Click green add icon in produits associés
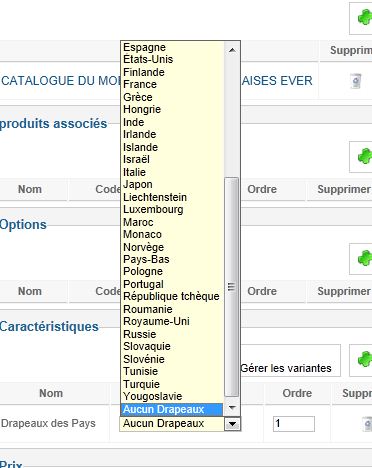Viewport: 372px width, 468px height. pyautogui.click(x=364, y=156)
